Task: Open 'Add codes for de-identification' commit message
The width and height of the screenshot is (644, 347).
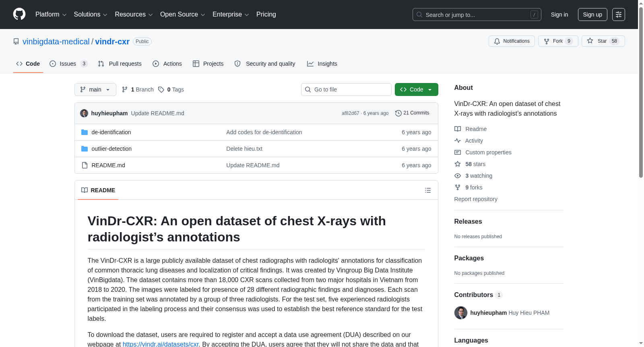Action: (264, 132)
